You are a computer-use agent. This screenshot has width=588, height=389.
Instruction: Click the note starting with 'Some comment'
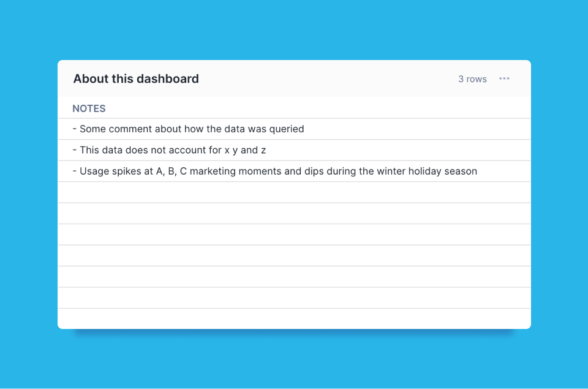pyautogui.click(x=188, y=129)
